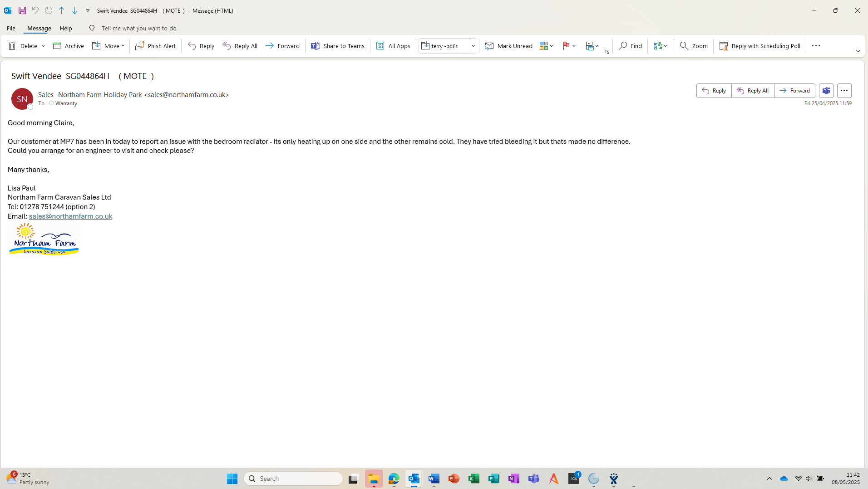This screenshot has height=489, width=868.
Task: Click Forward in the ribbon
Action: pyautogui.click(x=282, y=46)
